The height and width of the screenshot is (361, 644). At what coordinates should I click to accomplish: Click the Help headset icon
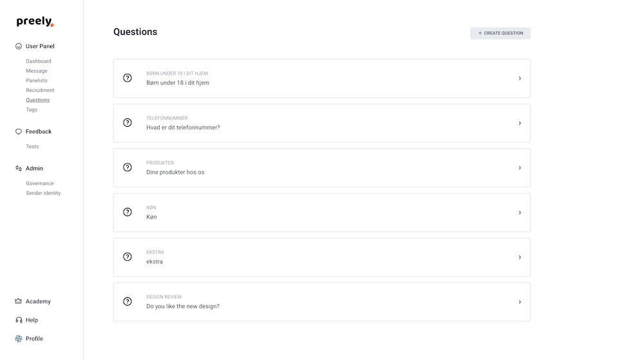(x=19, y=320)
